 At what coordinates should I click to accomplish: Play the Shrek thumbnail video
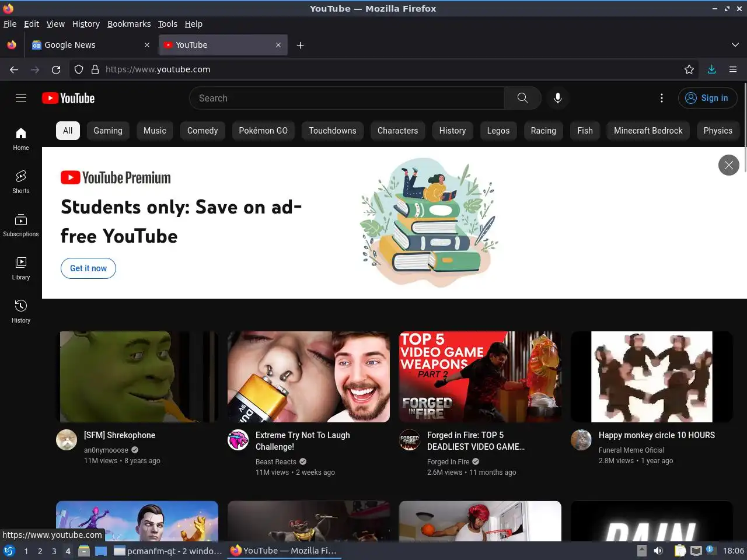click(137, 377)
